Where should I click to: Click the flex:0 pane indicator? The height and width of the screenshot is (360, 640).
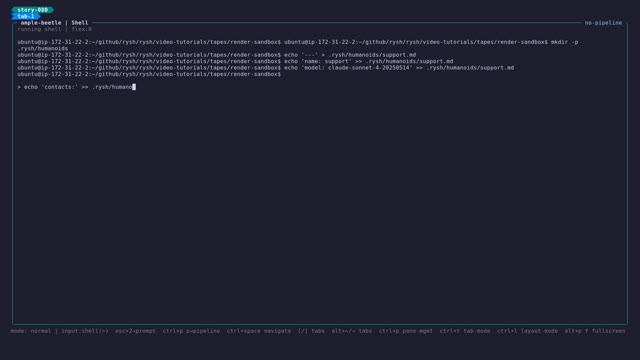pos(82,29)
